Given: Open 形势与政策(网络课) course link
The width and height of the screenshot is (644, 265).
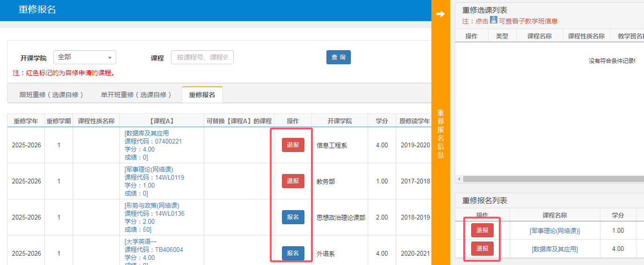Looking at the screenshot, I should [152, 205].
